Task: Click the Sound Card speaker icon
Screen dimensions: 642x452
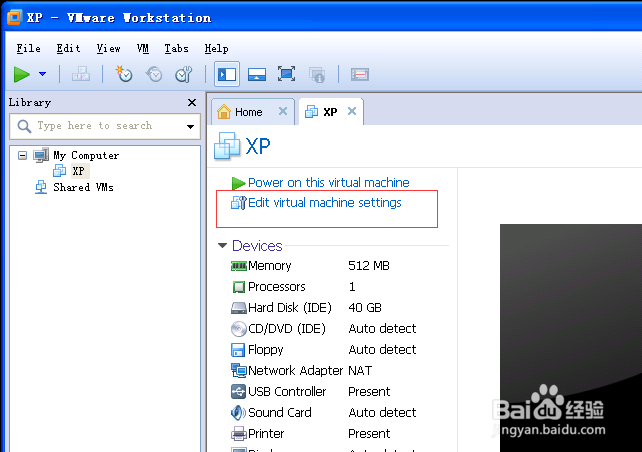Action: [238, 413]
